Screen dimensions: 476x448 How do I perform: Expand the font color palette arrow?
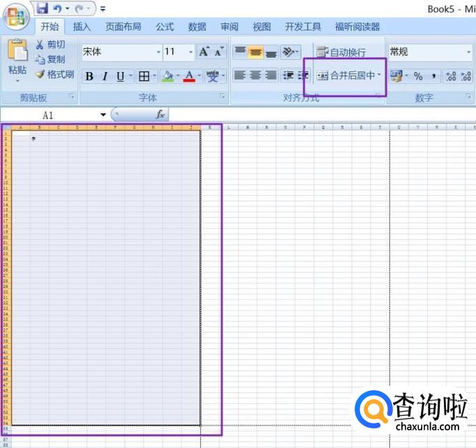pos(200,75)
